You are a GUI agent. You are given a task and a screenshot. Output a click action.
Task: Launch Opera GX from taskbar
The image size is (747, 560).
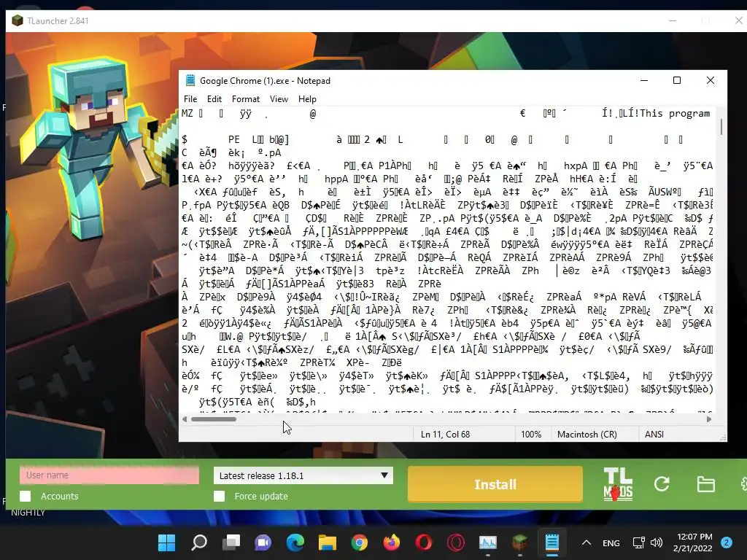456,542
